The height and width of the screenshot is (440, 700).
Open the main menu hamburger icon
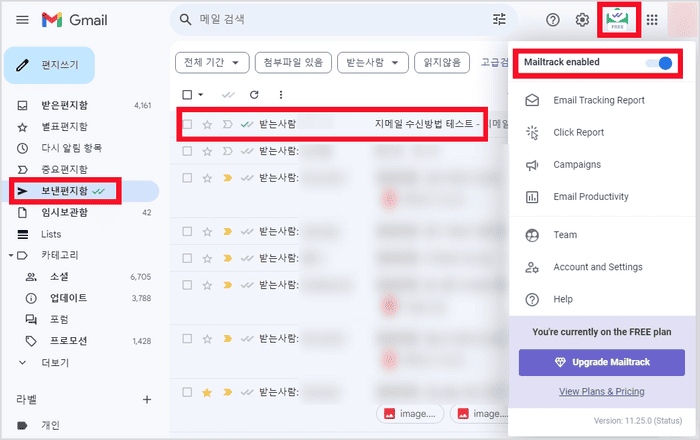[22, 20]
